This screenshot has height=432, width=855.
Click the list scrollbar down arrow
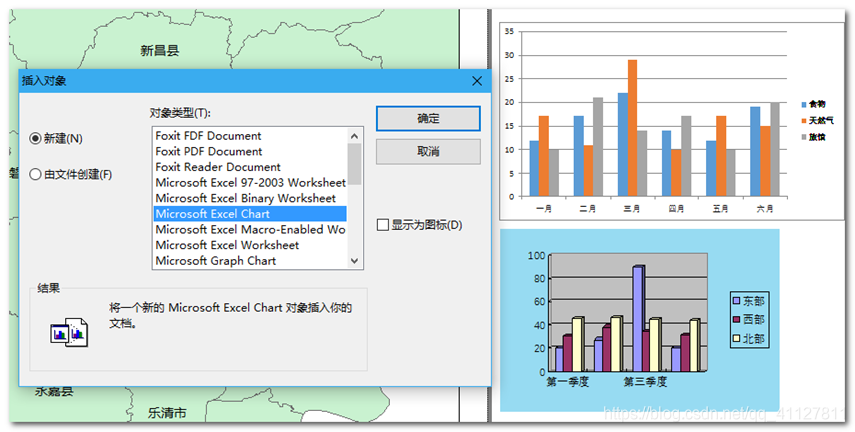(354, 261)
